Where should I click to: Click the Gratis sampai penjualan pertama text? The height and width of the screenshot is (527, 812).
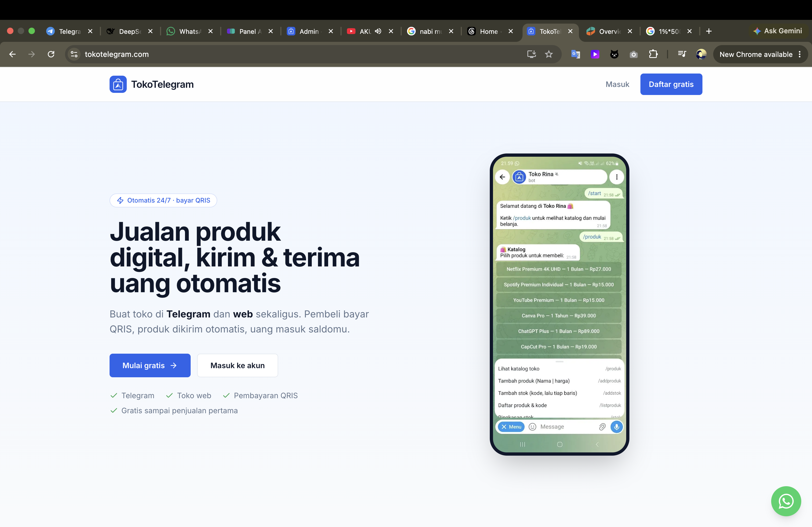point(179,411)
